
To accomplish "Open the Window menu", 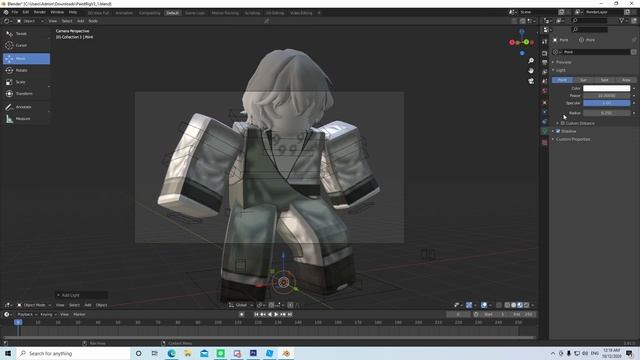I will pos(57,12).
